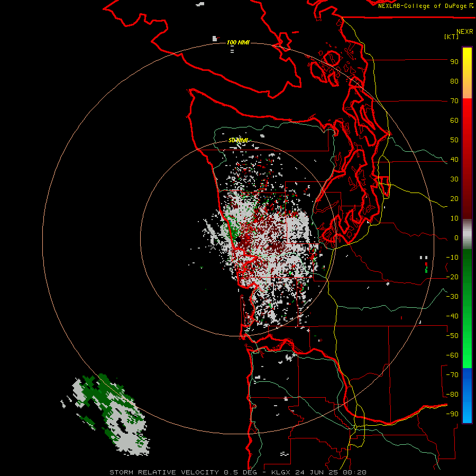
Task: Click the KT units label above the color scale
Action: tap(452, 36)
